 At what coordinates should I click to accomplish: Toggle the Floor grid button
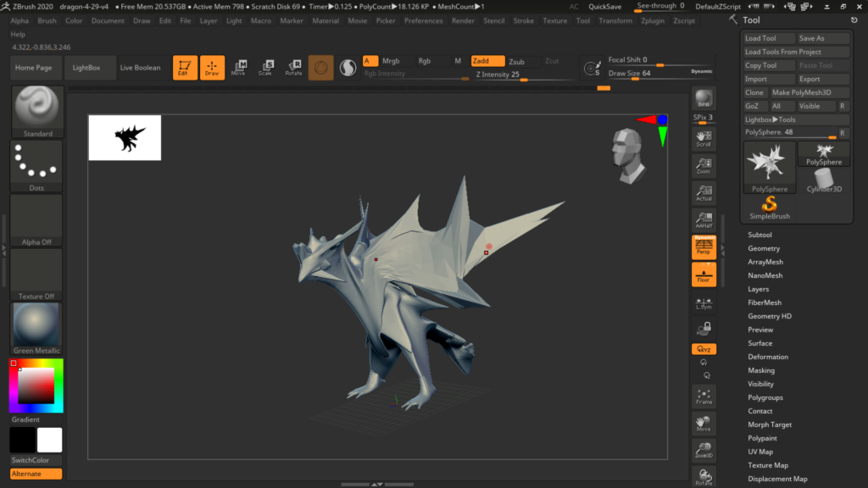click(x=703, y=274)
